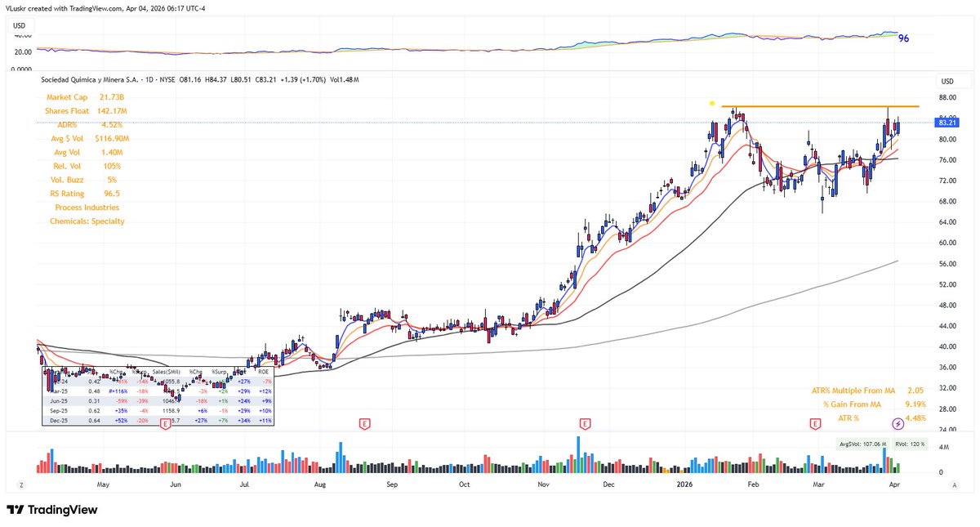Image resolution: width=980 pixels, height=527 pixels.
Task: Select the yellow dot above January peak
Action: tap(712, 104)
